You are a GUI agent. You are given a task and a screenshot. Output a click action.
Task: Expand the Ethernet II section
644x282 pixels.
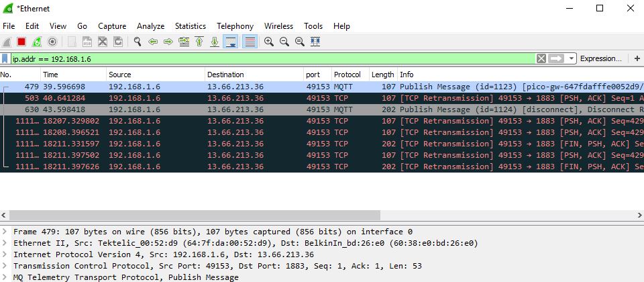(4, 243)
